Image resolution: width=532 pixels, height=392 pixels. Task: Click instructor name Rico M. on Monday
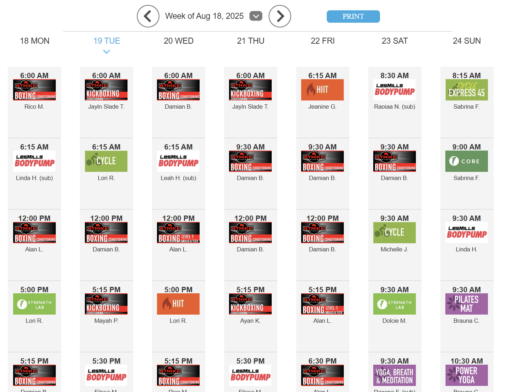34,107
